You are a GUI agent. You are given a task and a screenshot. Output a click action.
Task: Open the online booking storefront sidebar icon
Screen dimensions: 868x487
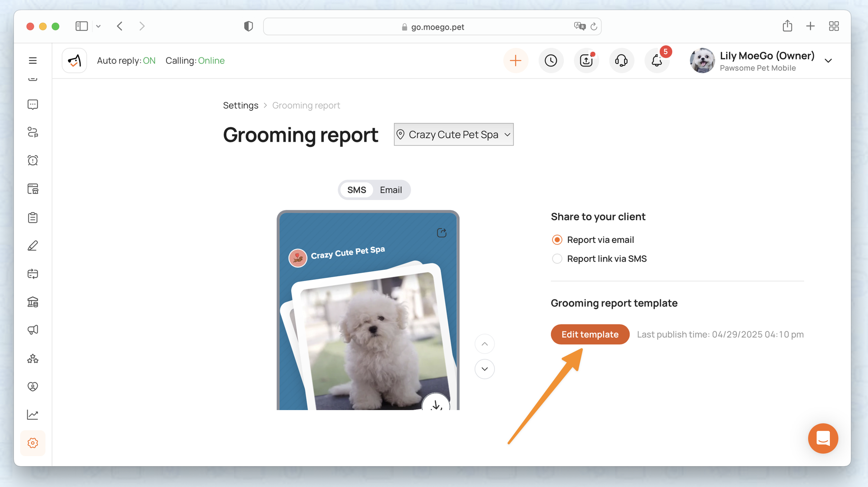point(33,189)
